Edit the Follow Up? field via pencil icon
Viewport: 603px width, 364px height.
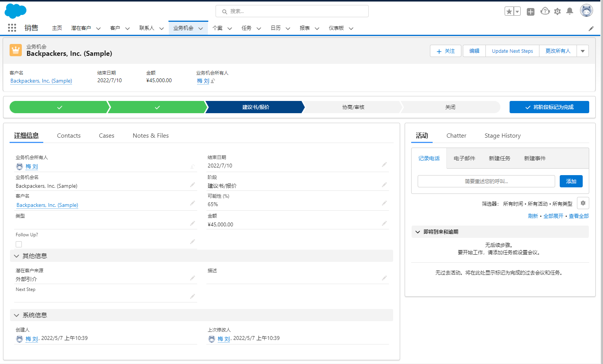pyautogui.click(x=193, y=242)
